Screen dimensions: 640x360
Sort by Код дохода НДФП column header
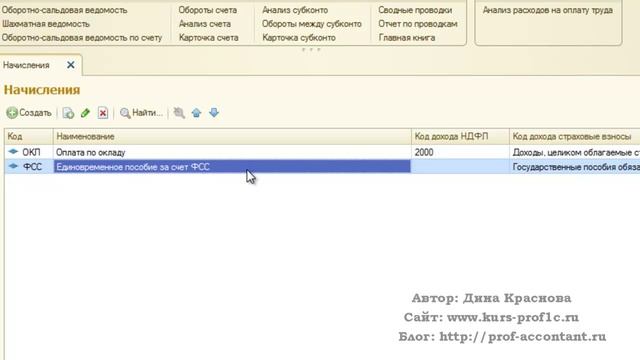point(460,136)
